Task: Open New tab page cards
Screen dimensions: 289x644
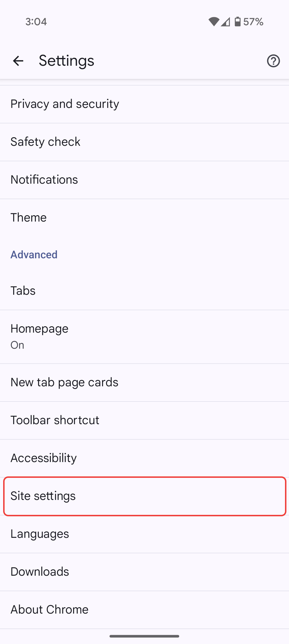Action: point(144,382)
